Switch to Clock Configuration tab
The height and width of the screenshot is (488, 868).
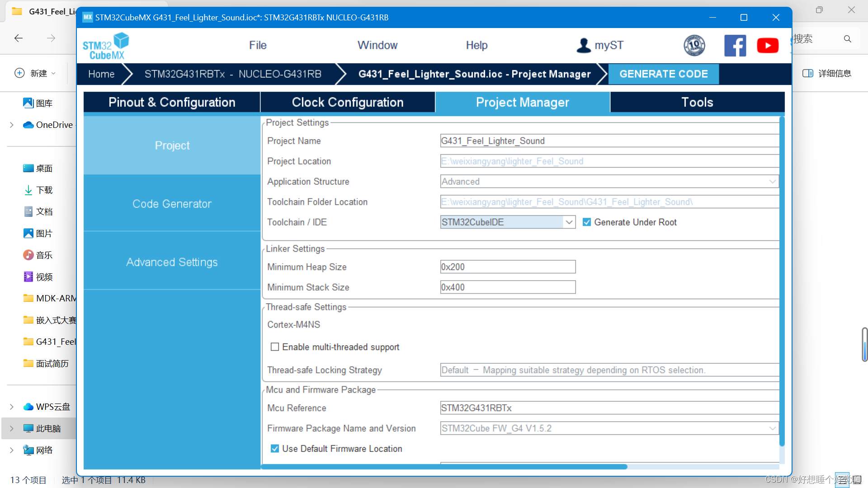coord(348,102)
